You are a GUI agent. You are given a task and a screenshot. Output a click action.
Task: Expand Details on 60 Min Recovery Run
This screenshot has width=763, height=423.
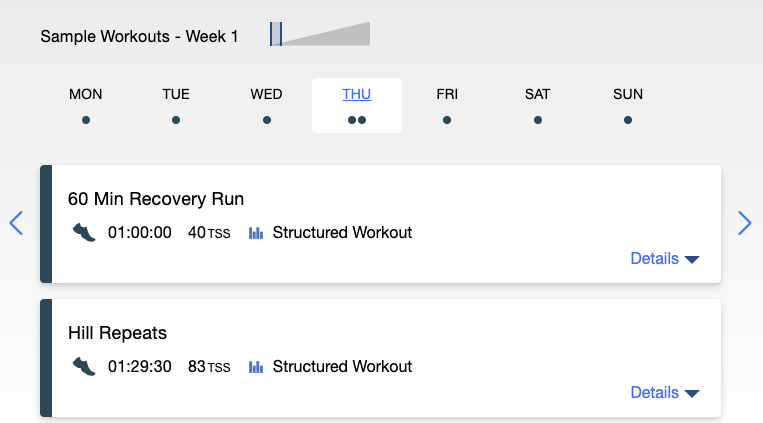pos(664,258)
